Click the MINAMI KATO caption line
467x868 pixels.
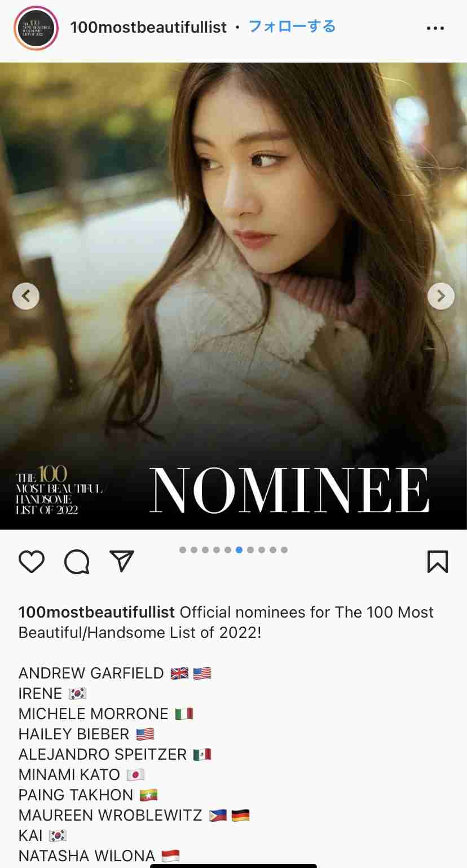click(x=82, y=774)
